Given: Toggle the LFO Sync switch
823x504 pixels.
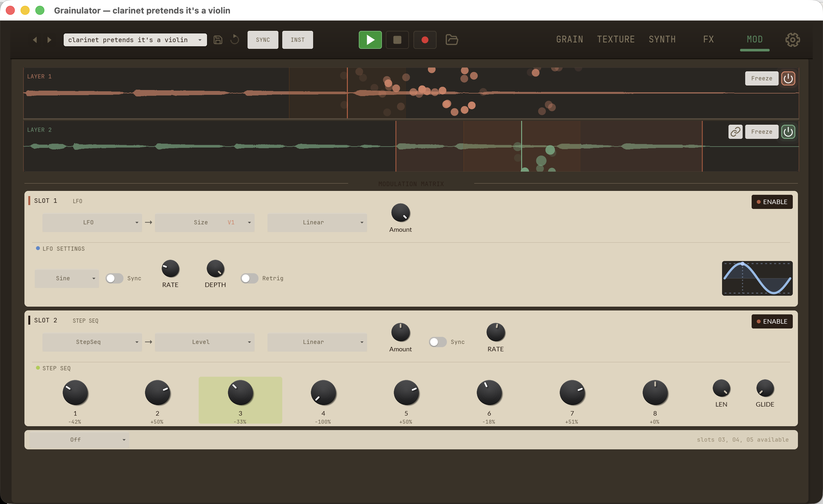Looking at the screenshot, I should coord(114,278).
